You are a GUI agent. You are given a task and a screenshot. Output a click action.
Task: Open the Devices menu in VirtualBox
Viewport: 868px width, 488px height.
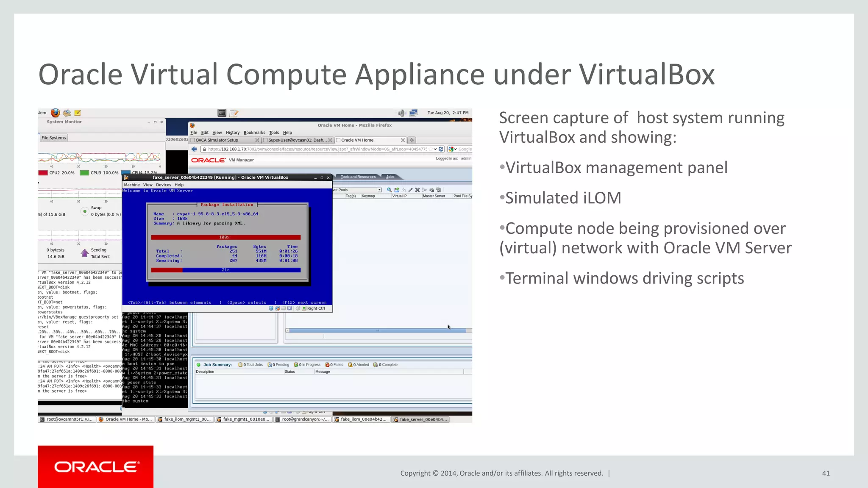tap(163, 185)
